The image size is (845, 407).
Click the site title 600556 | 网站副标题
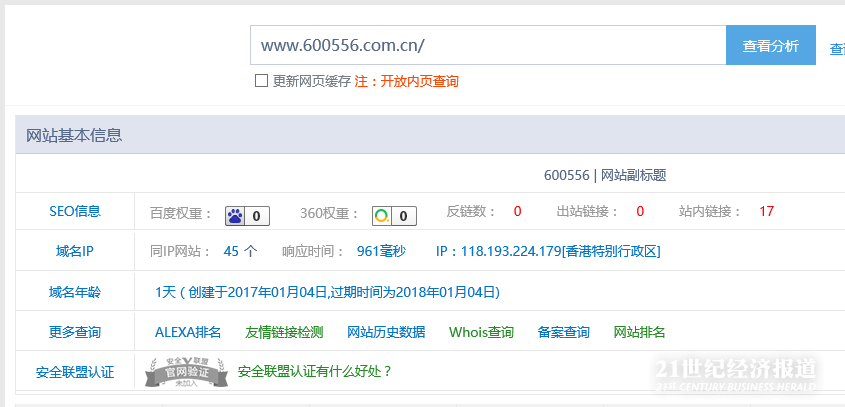605,175
